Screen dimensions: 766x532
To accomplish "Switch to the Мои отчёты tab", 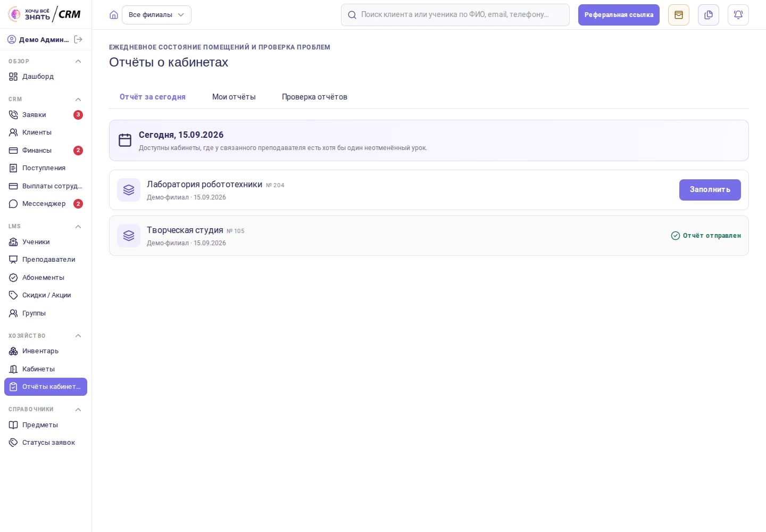I will (x=234, y=97).
